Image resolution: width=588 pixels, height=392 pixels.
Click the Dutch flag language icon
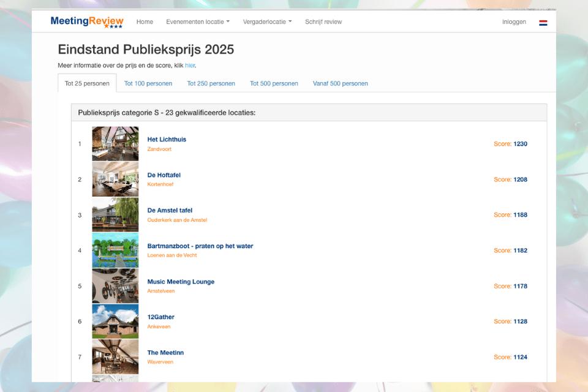[x=543, y=23]
